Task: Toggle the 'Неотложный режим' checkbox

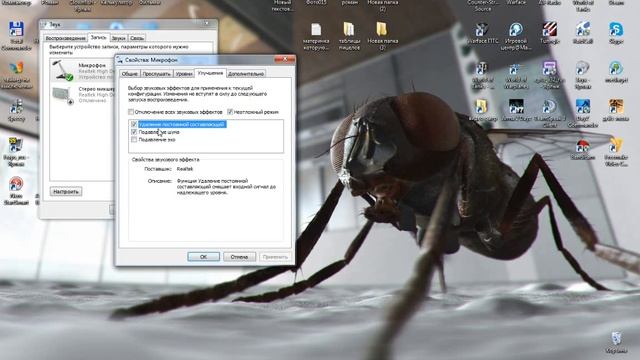Action: pyautogui.click(x=230, y=112)
